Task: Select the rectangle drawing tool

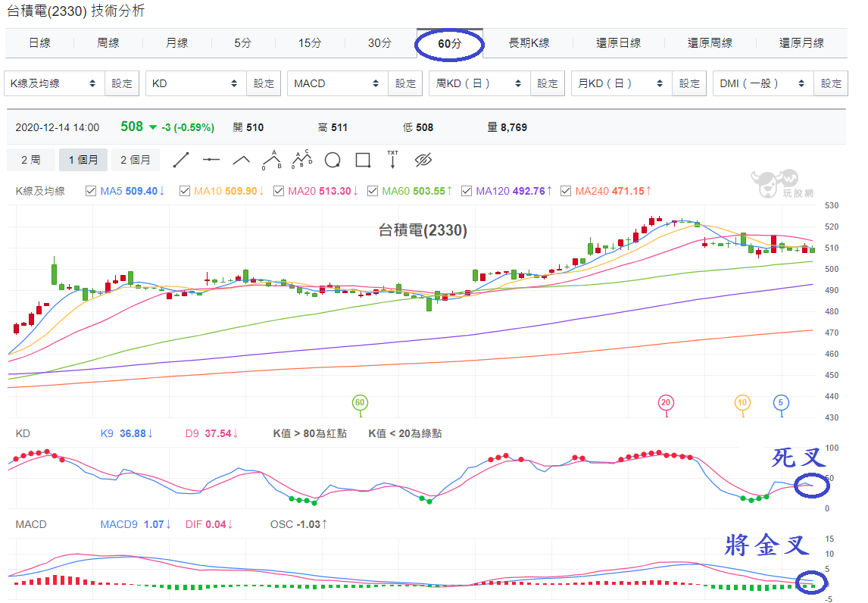Action: coord(363,160)
